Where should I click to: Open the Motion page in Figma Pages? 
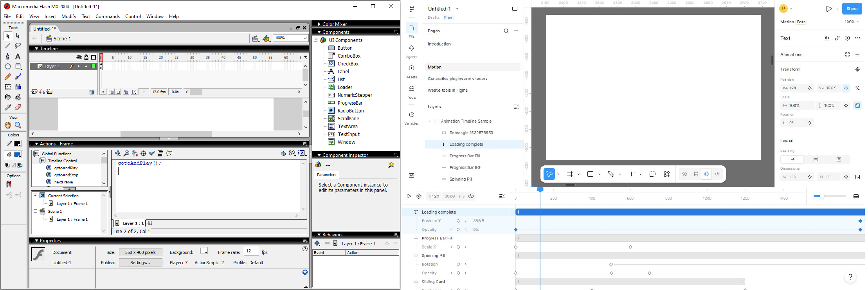[x=473, y=67]
